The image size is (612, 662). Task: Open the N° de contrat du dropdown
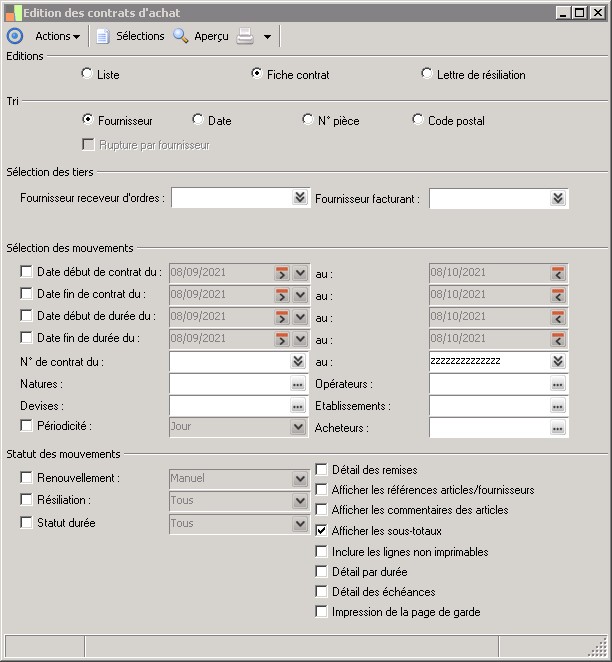[298, 361]
